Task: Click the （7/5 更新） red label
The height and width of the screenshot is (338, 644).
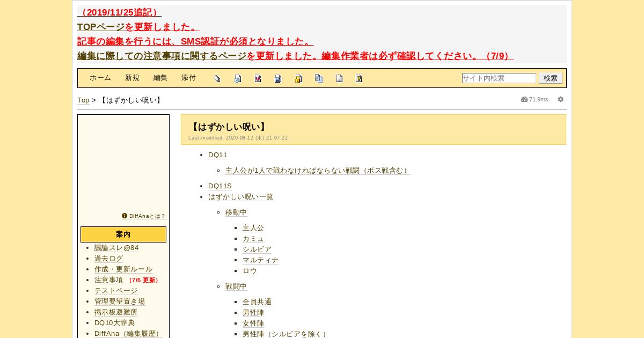Action: (x=143, y=280)
